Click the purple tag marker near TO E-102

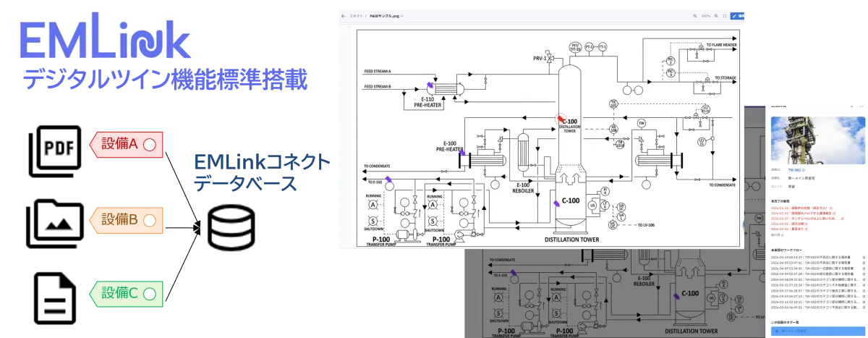coord(388,179)
